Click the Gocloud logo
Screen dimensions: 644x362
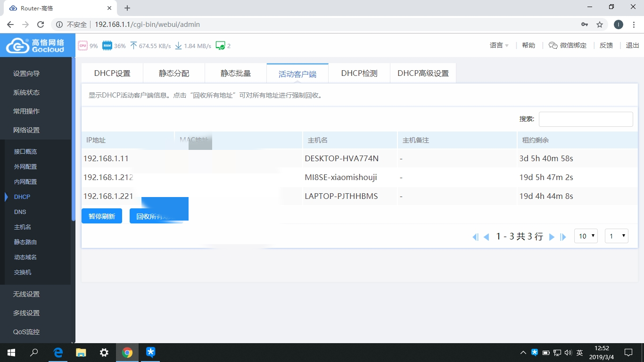[x=36, y=46]
